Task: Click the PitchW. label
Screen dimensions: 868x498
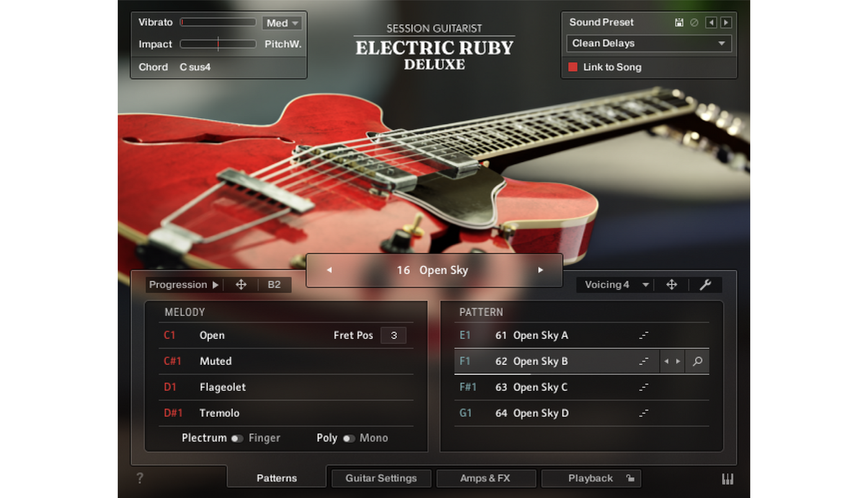Action: (283, 44)
